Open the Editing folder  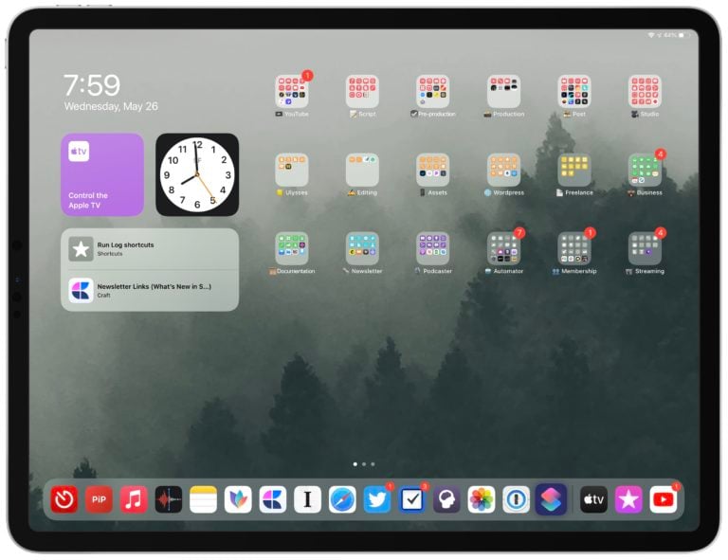click(362, 170)
